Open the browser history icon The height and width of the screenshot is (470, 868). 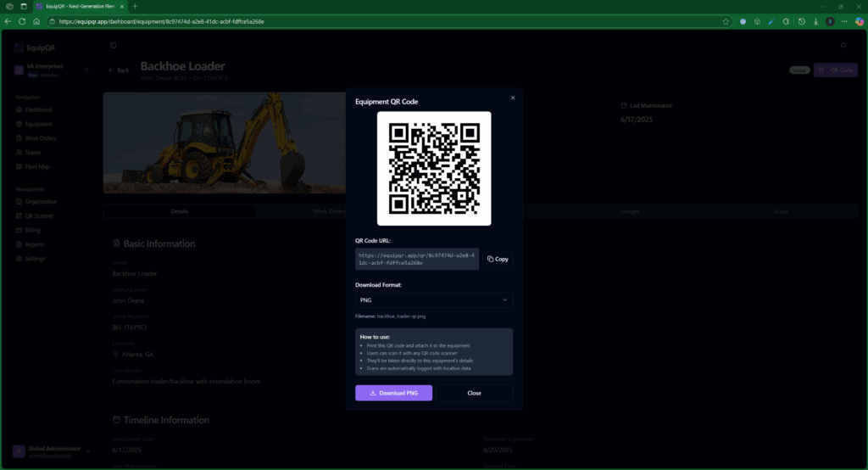(x=802, y=21)
